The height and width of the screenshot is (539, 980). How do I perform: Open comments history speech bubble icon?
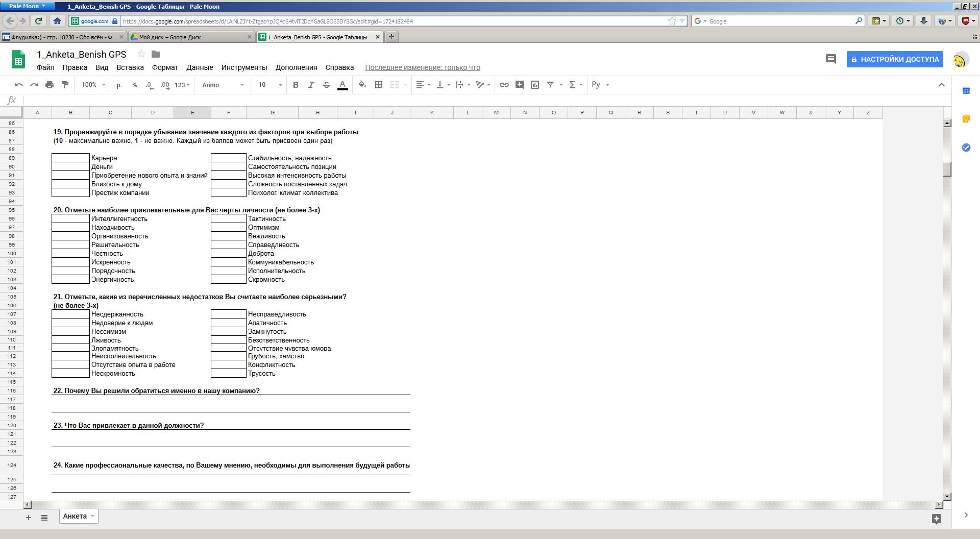(x=830, y=59)
